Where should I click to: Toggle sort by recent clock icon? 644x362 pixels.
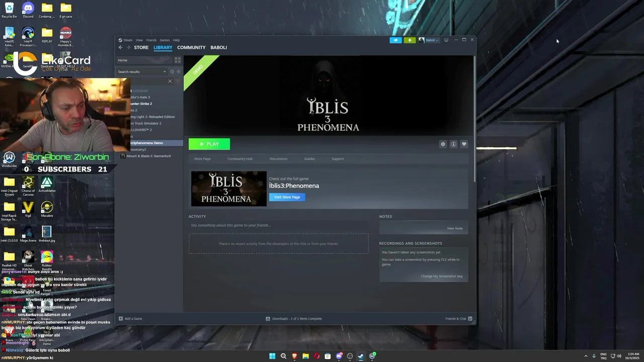172,71
